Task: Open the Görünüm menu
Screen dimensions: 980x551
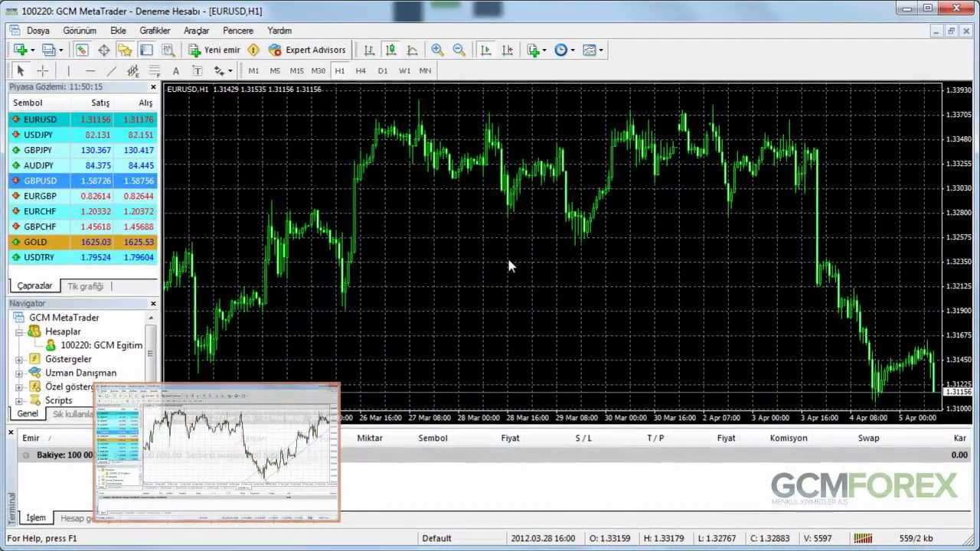Action: pyautogui.click(x=80, y=31)
